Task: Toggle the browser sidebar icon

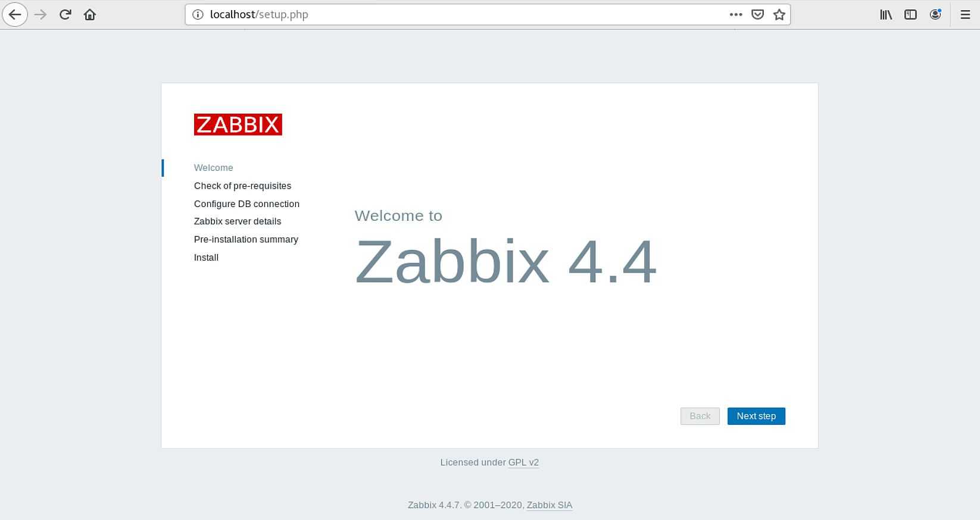Action: pyautogui.click(x=910, y=15)
